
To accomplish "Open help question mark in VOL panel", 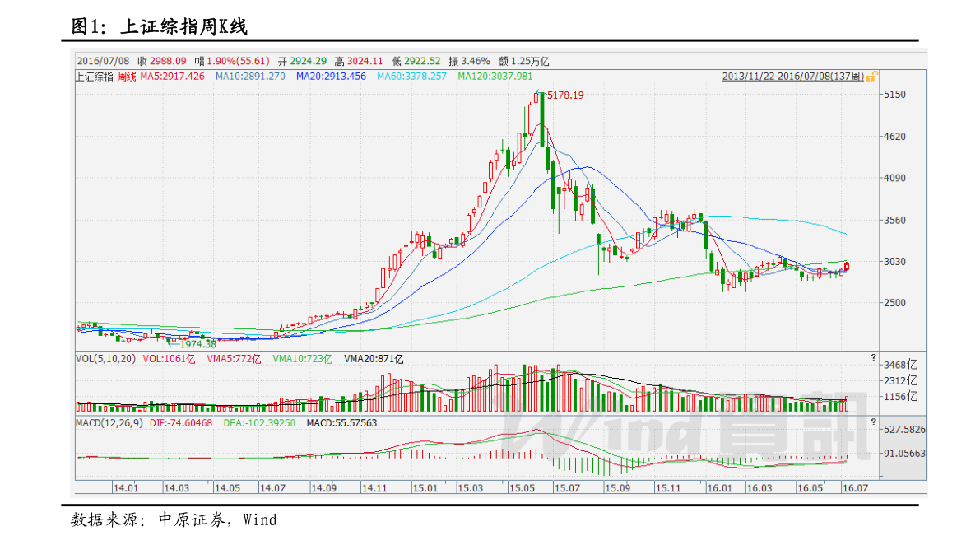I will (x=873, y=358).
